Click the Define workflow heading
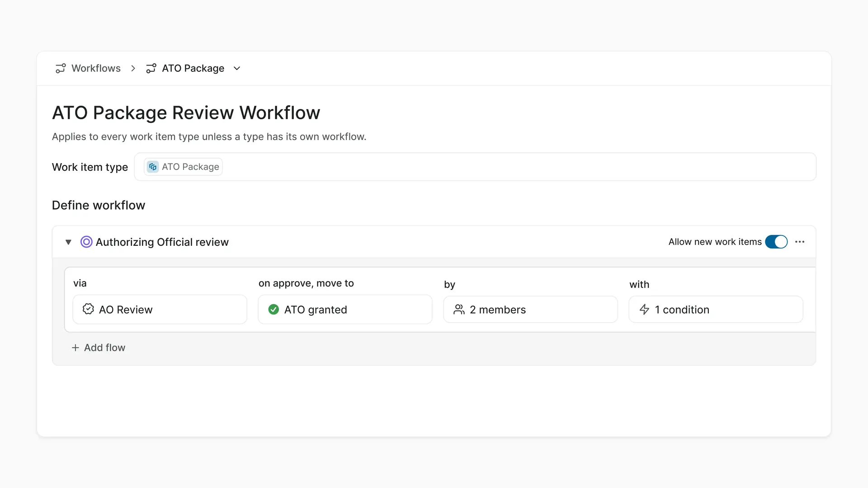Viewport: 868px width, 488px height. (99, 205)
